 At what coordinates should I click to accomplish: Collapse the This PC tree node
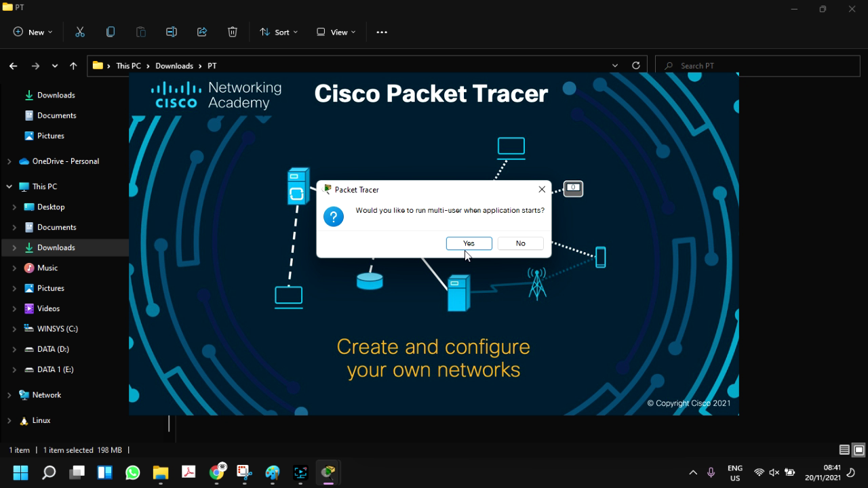[9, 186]
